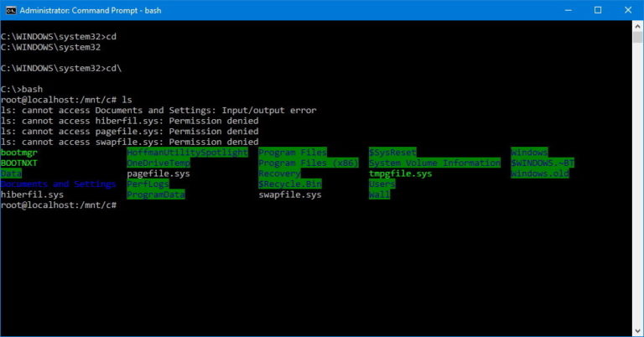Click the scrollbar down arrow
644x337 pixels.
point(636,329)
